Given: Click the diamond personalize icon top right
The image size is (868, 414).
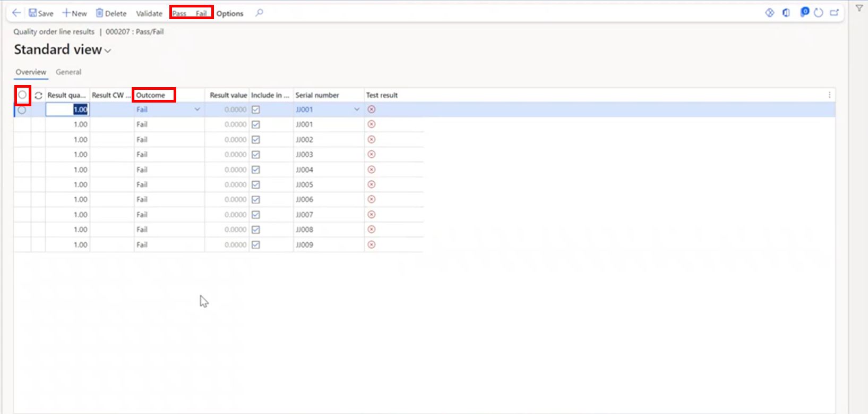Looking at the screenshot, I should tap(769, 13).
